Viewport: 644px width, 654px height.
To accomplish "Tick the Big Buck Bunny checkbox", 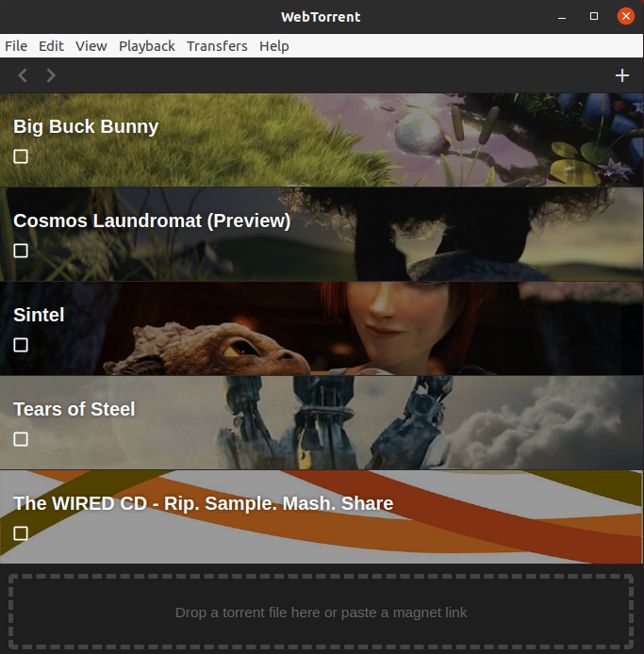I will pyautogui.click(x=21, y=156).
